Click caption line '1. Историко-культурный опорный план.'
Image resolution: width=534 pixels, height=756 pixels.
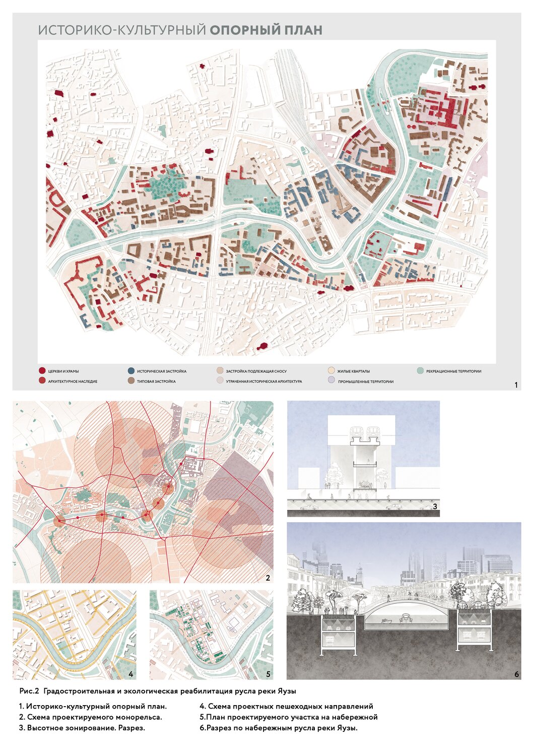pyautogui.click(x=93, y=707)
